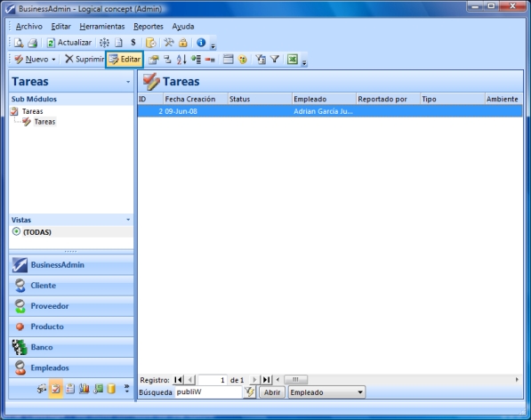Click the Búsqueda search input field
This screenshot has width=531, height=420.
[208, 392]
